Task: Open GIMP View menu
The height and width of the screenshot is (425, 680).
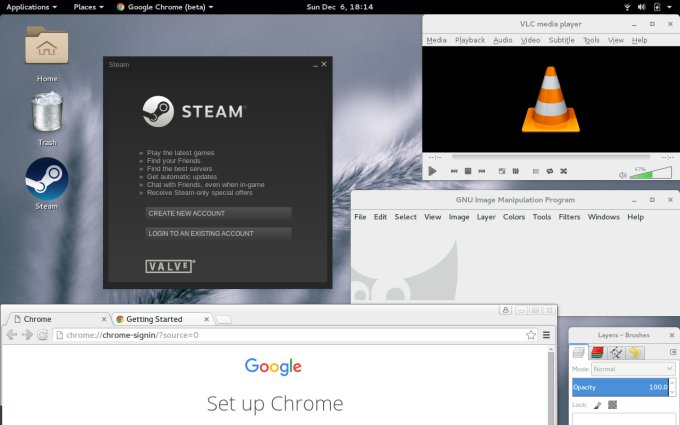Action: pos(432,217)
